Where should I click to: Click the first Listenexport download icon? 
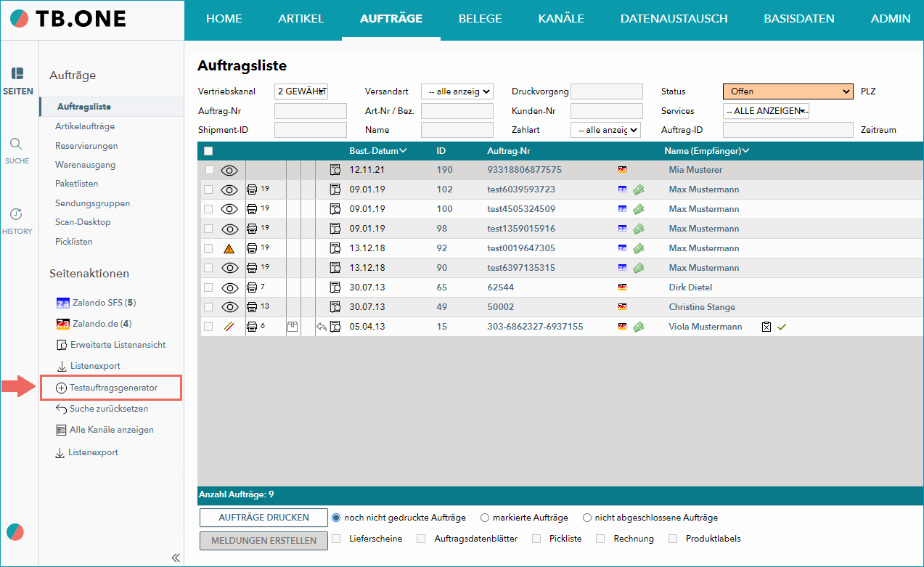click(62, 366)
